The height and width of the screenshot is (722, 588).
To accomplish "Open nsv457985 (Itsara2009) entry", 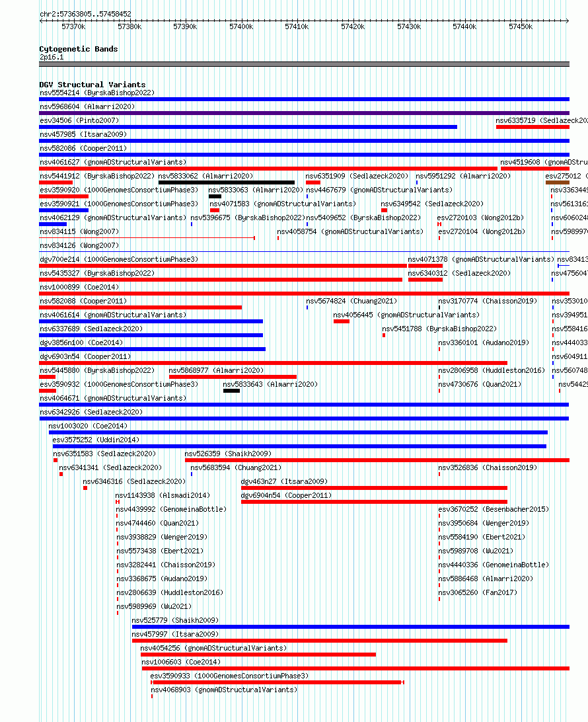I will pos(83,134).
